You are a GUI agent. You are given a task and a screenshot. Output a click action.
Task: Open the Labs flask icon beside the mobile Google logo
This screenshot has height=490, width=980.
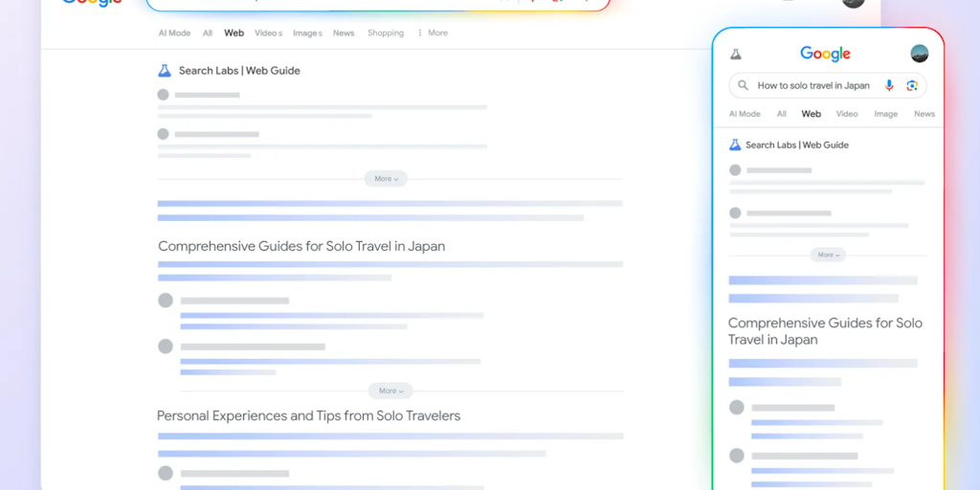(x=736, y=55)
